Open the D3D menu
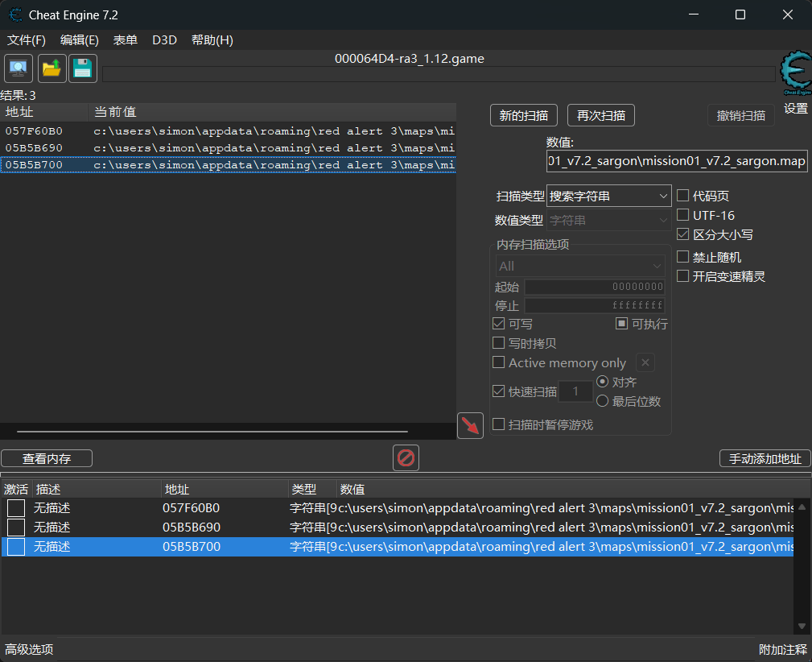This screenshot has height=662, width=812. 165,40
